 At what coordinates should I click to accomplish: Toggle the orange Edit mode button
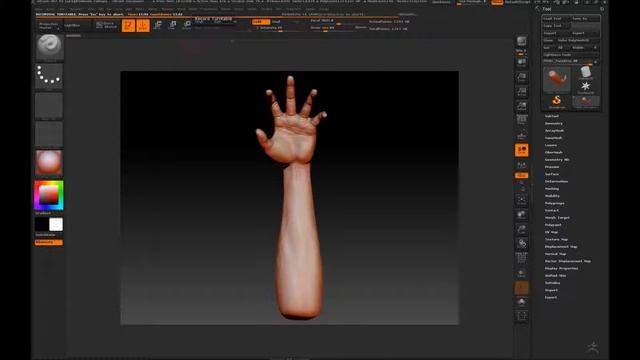coord(128,25)
